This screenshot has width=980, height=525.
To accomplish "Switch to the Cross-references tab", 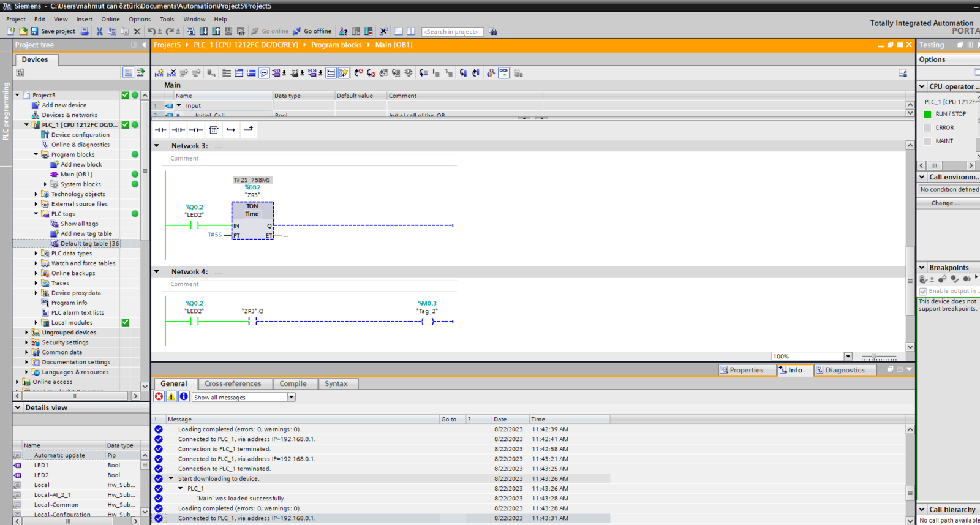I will pyautogui.click(x=233, y=383).
